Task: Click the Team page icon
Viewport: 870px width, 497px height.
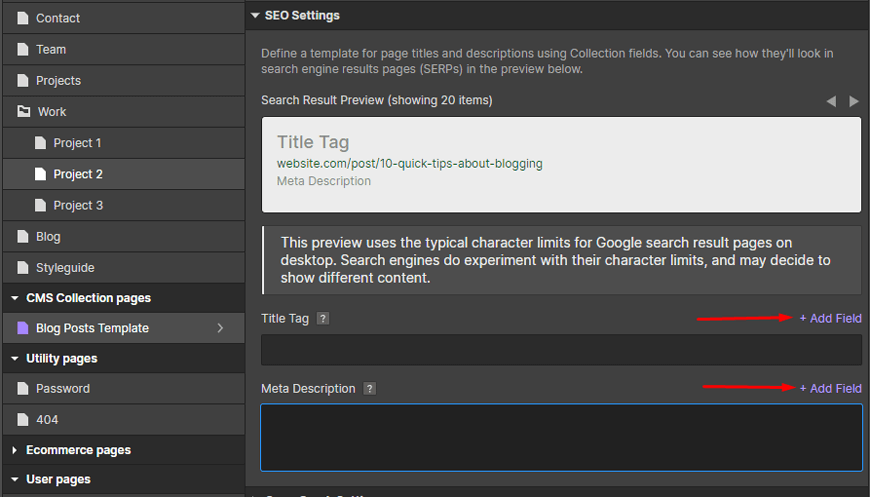Action: coord(23,49)
